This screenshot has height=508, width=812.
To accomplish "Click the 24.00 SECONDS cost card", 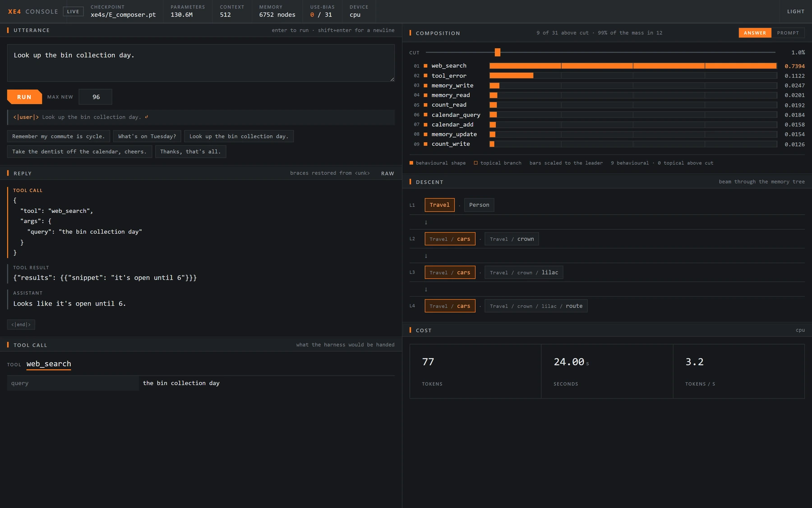I will tap(607, 371).
